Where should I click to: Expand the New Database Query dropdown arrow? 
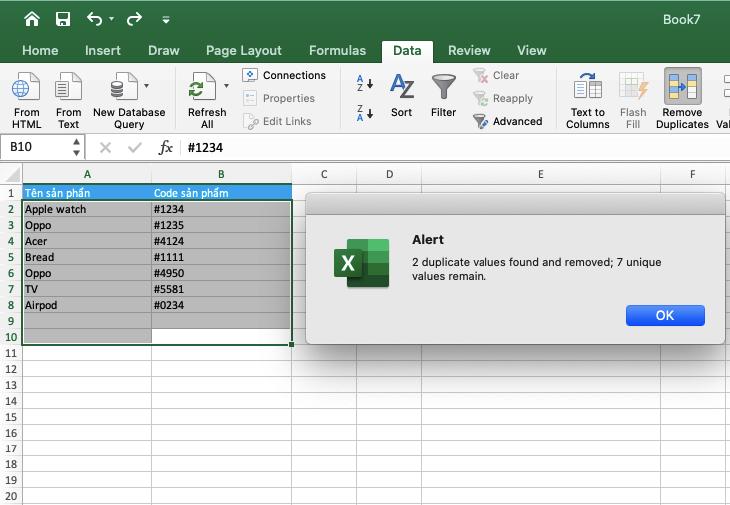pyautogui.click(x=146, y=86)
